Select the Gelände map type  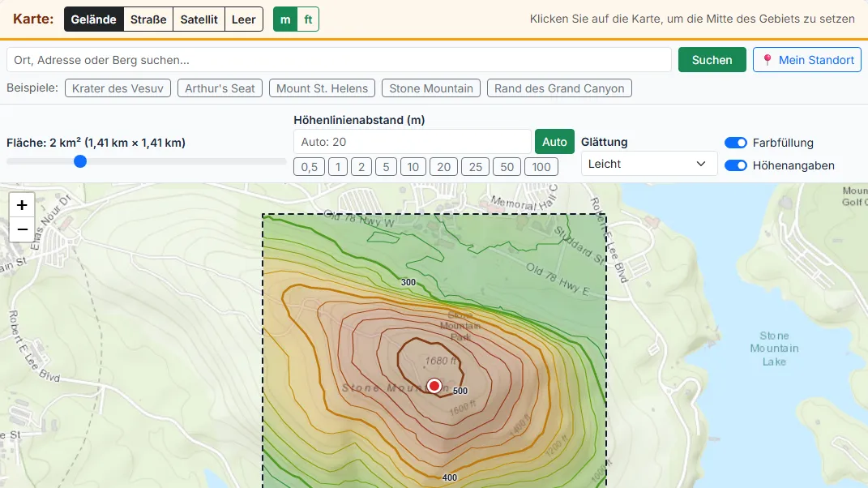93,19
